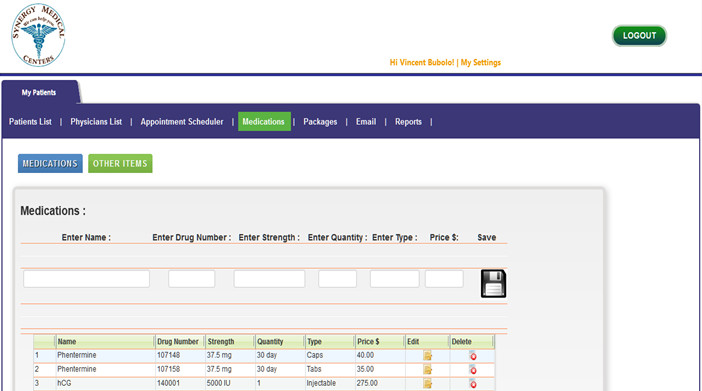The width and height of the screenshot is (702, 391).
Task: Delete Phentermine Caps row 1
Action: tap(473, 356)
